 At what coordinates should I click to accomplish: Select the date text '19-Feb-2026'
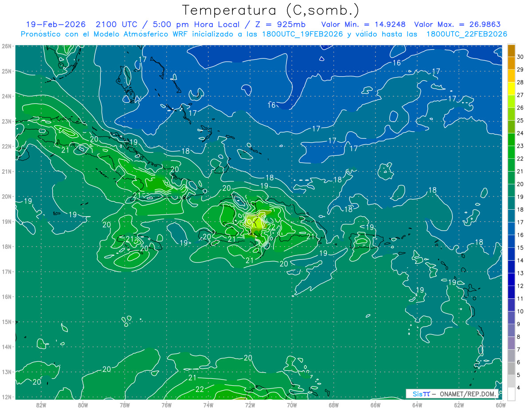(x=55, y=24)
